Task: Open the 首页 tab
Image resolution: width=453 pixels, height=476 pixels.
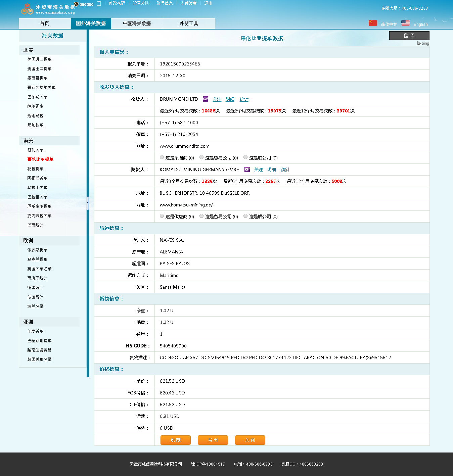Action: click(44, 23)
